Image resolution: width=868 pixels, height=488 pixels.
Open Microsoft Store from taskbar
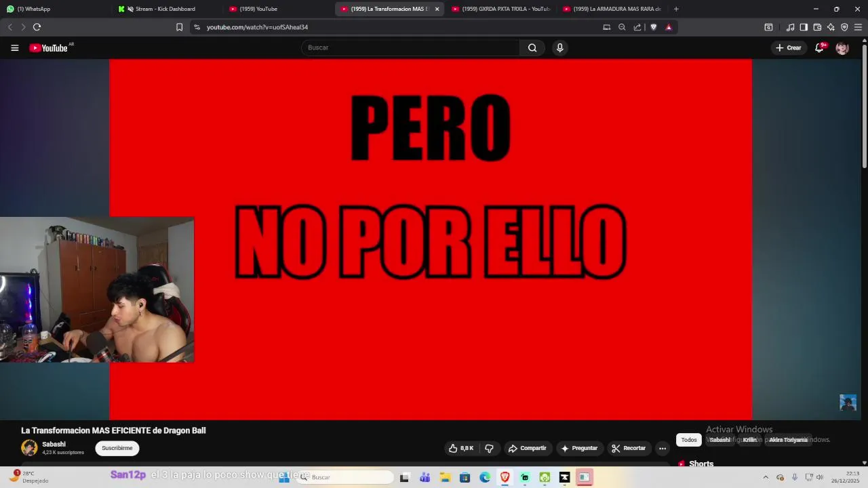[465, 477]
